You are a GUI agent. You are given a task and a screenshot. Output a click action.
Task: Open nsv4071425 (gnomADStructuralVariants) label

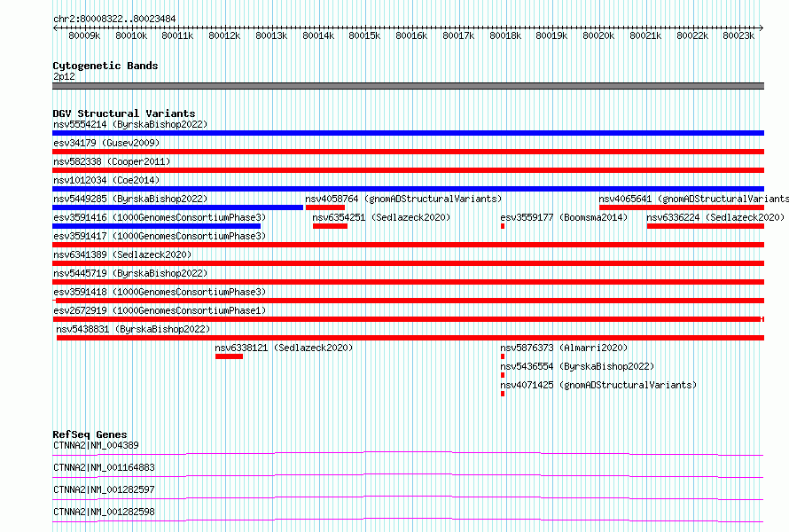598,385
